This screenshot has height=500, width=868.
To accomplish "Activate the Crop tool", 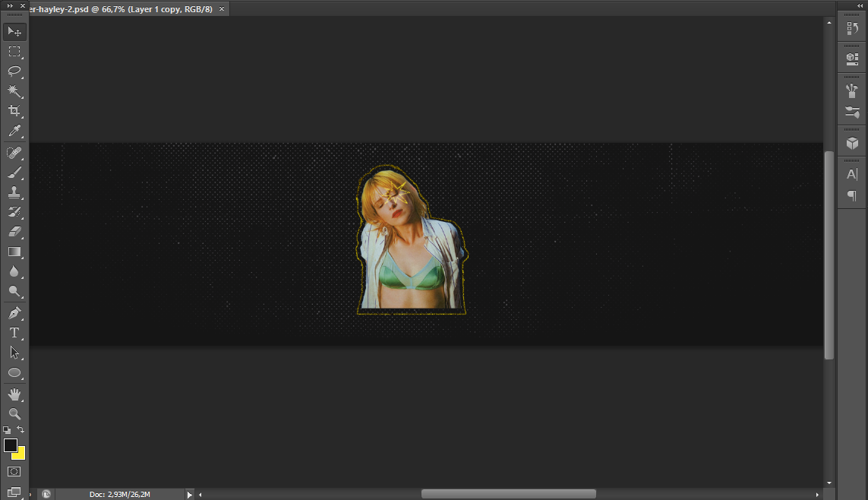I will point(14,112).
